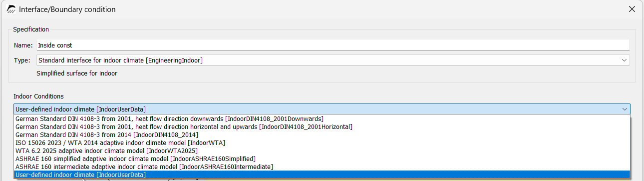Collapse the Indoor Conditions combo box

click(322, 109)
